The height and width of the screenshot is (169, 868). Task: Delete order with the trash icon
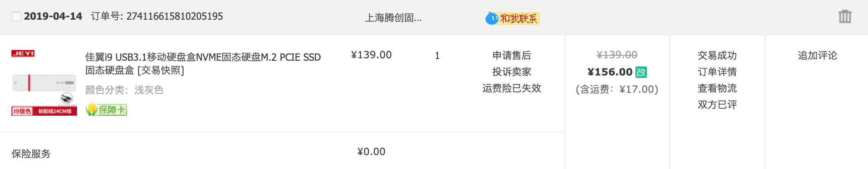pos(845,16)
